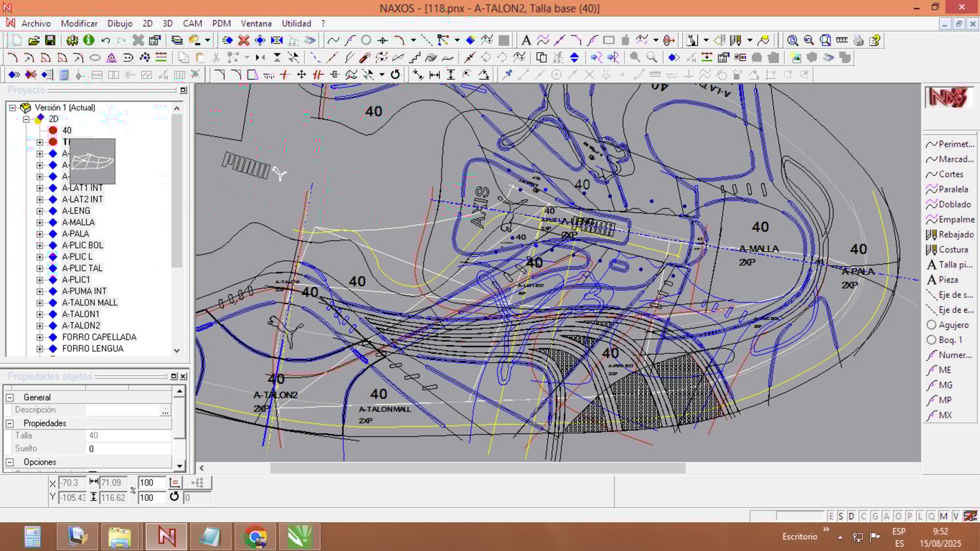Viewport: 980px width, 551px height.
Task: Select the text 'A' tool in toolbar
Action: [x=526, y=41]
